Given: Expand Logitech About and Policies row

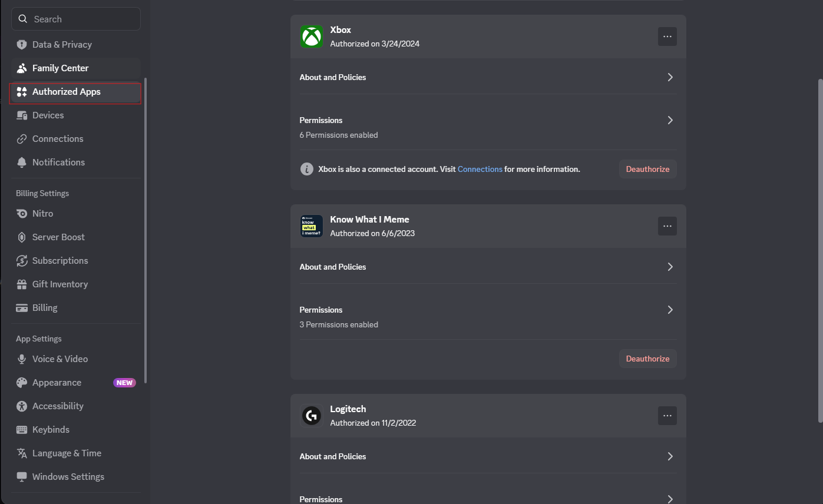Looking at the screenshot, I should 488,456.
